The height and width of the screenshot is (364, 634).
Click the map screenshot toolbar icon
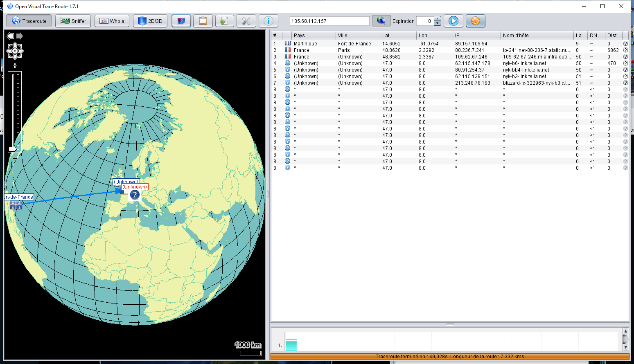181,21
